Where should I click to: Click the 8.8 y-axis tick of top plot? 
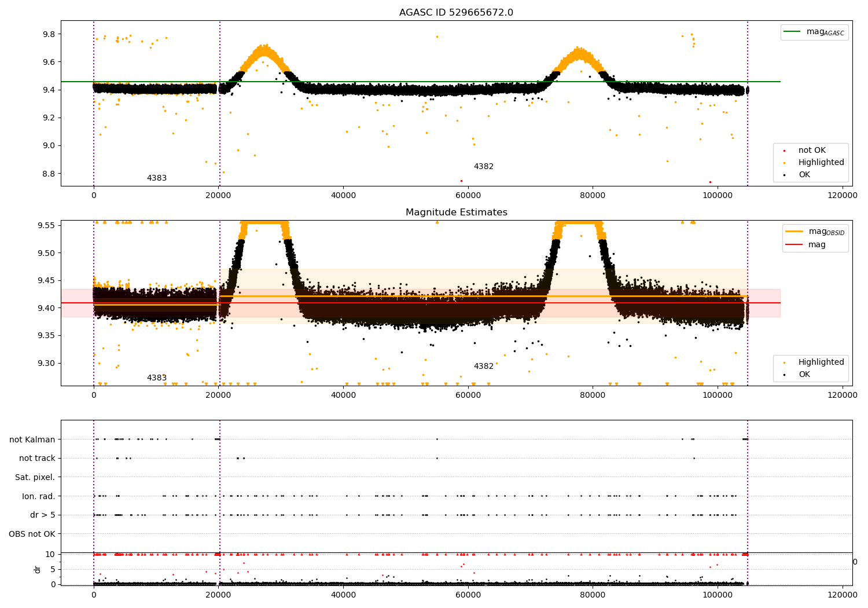click(49, 174)
